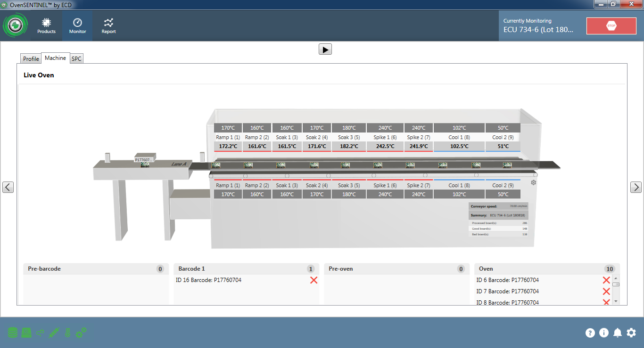Select ID 16 Barcode: P17760704 entry
Viewport: 644px width, 348px height.
(208, 280)
